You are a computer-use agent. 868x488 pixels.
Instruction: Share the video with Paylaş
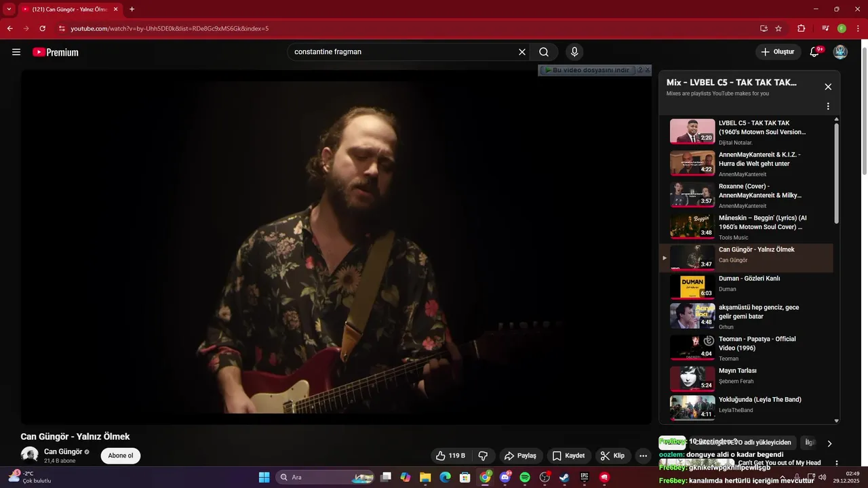click(x=521, y=455)
